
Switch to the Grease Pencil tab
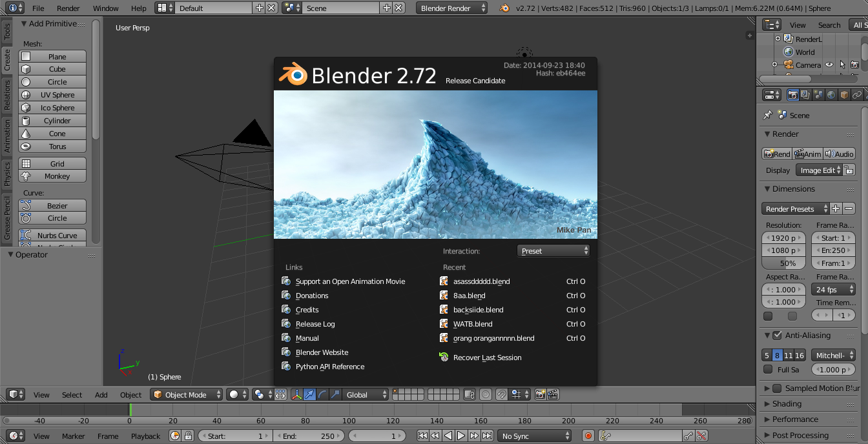point(7,218)
